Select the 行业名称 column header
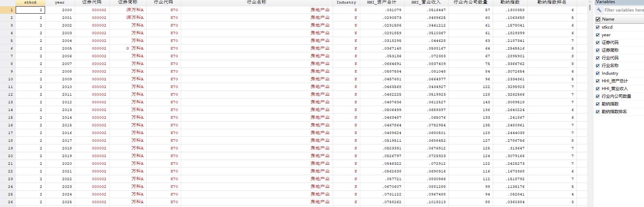The width and height of the screenshot is (644, 207). click(257, 2)
